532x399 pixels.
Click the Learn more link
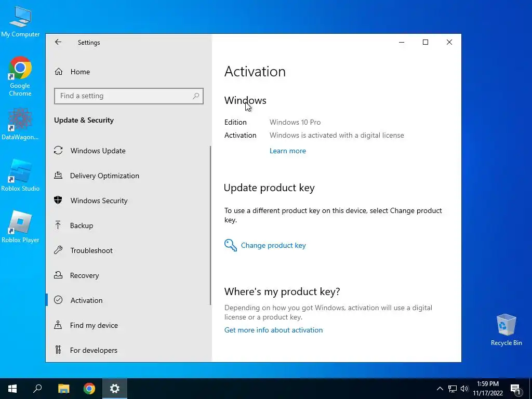288,151
